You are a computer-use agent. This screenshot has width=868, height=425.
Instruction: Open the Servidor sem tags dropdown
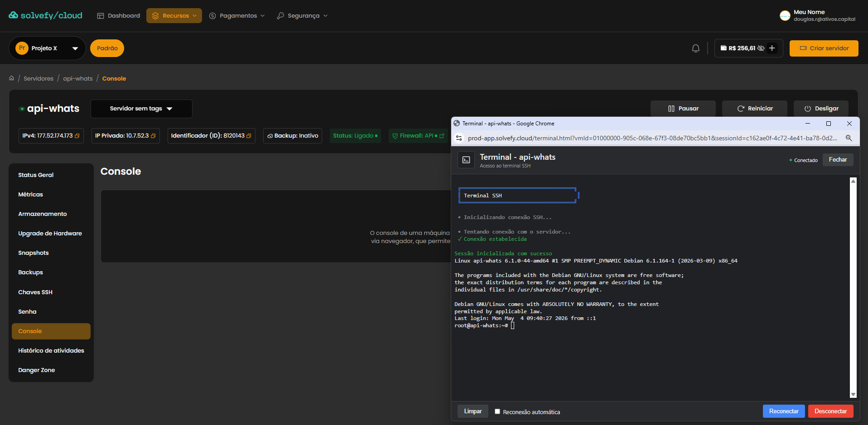coord(141,109)
